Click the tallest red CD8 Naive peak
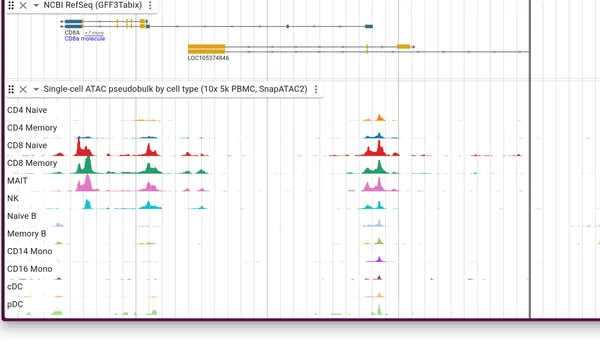This screenshot has width=600, height=360. point(78,147)
